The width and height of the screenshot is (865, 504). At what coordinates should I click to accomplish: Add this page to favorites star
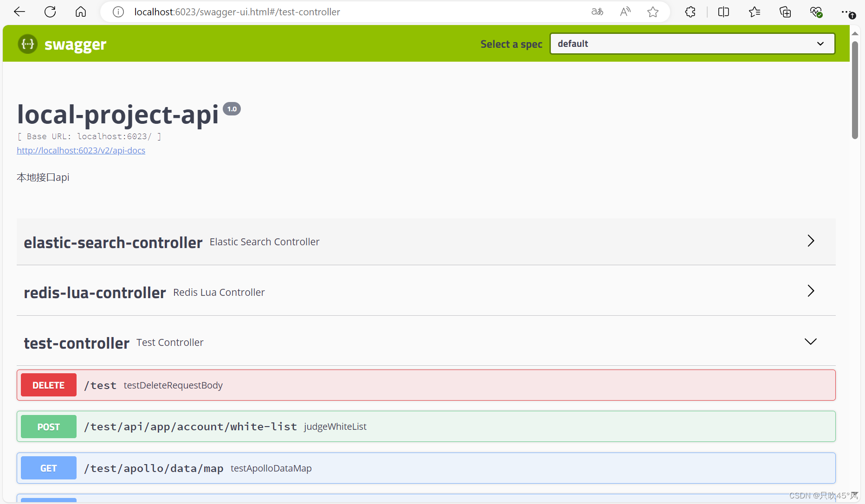[x=653, y=12]
